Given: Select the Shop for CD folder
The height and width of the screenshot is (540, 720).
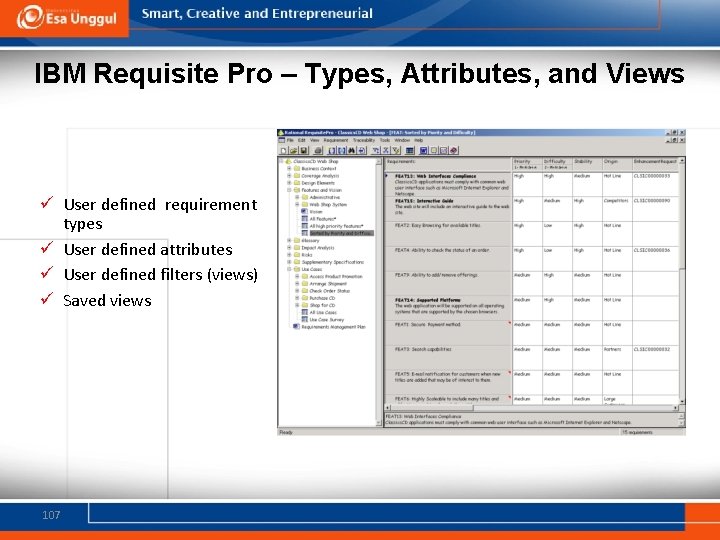Looking at the screenshot, I should pos(322,305).
